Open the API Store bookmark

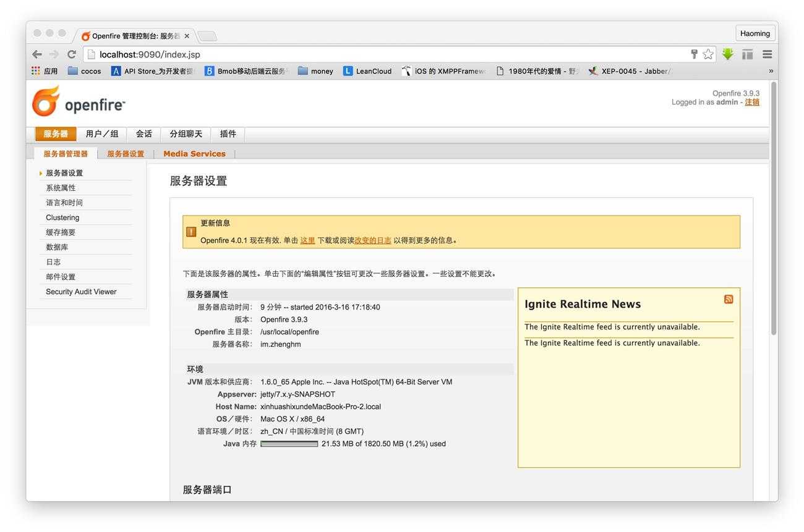pyautogui.click(x=152, y=71)
